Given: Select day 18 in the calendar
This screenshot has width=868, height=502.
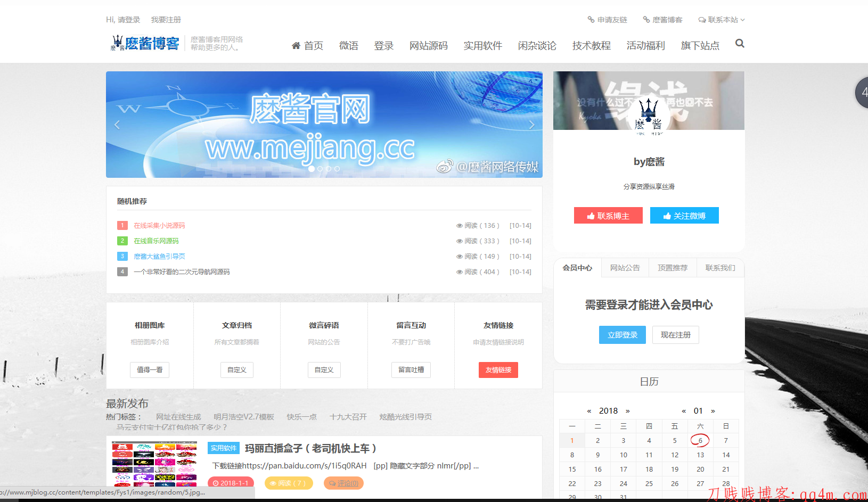Looking at the screenshot, I should click(x=649, y=469).
